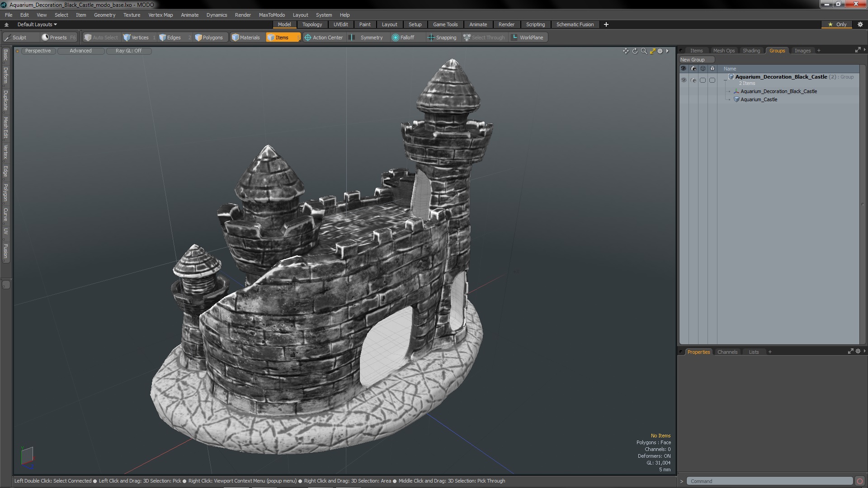Screen dimensions: 868x488
Task: Open the Texture menu
Action: click(x=132, y=15)
